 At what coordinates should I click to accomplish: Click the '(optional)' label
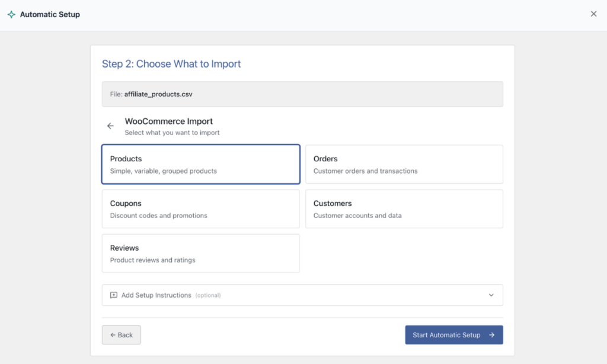coord(208,295)
